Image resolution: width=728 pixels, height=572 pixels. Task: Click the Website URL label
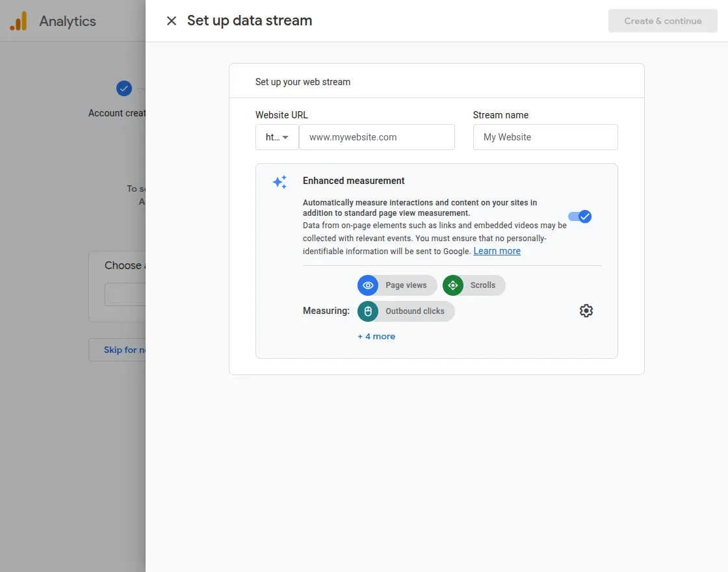(x=281, y=114)
